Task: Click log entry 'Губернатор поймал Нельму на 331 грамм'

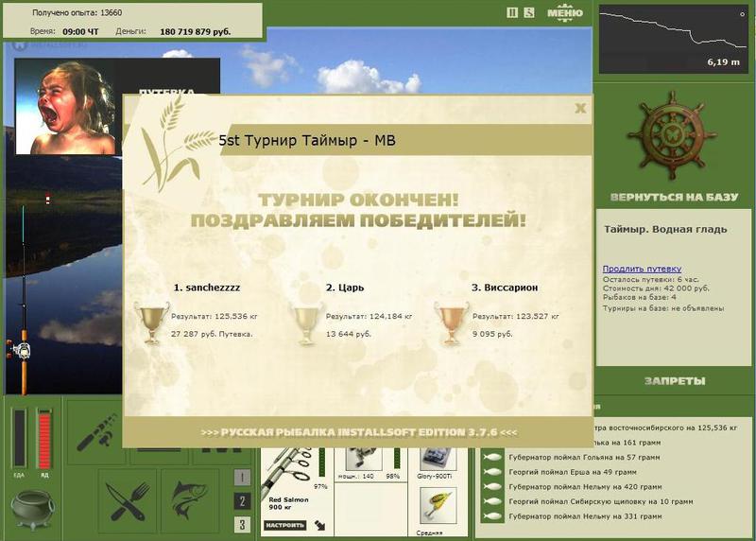Action: point(585,515)
